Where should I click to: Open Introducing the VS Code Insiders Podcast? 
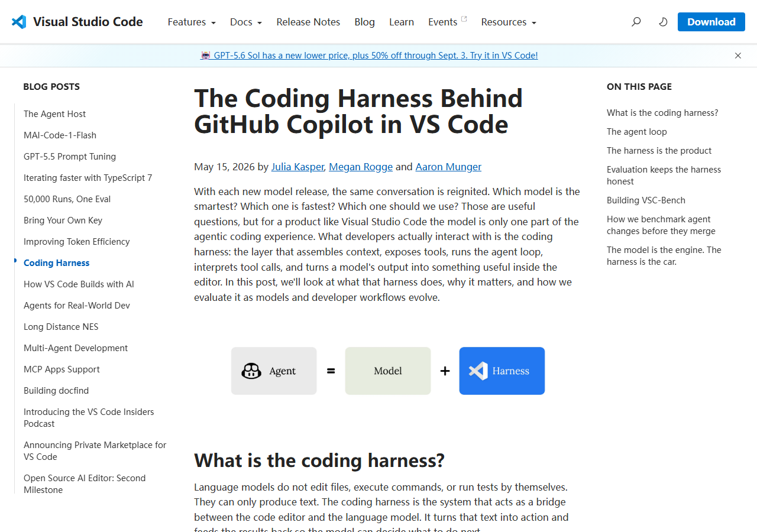click(x=89, y=418)
